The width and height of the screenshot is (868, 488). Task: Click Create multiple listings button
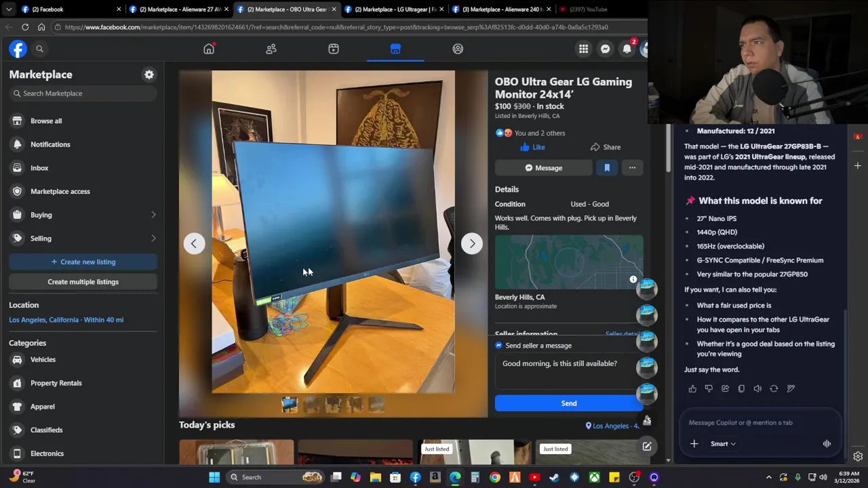coord(83,282)
